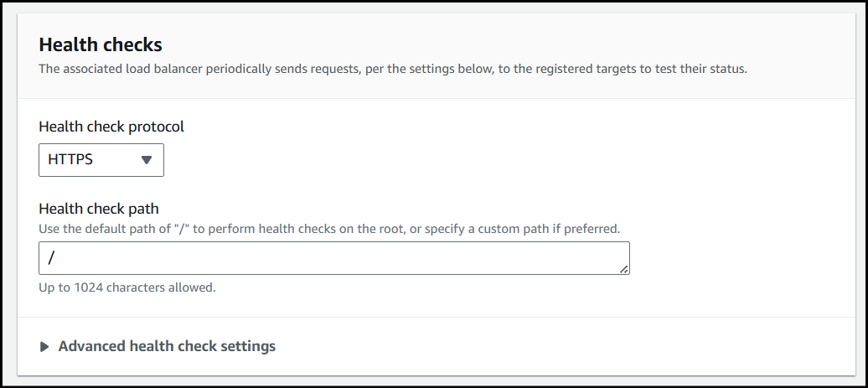The height and width of the screenshot is (388, 868).
Task: Click the Health check protocol label
Action: coord(111,127)
